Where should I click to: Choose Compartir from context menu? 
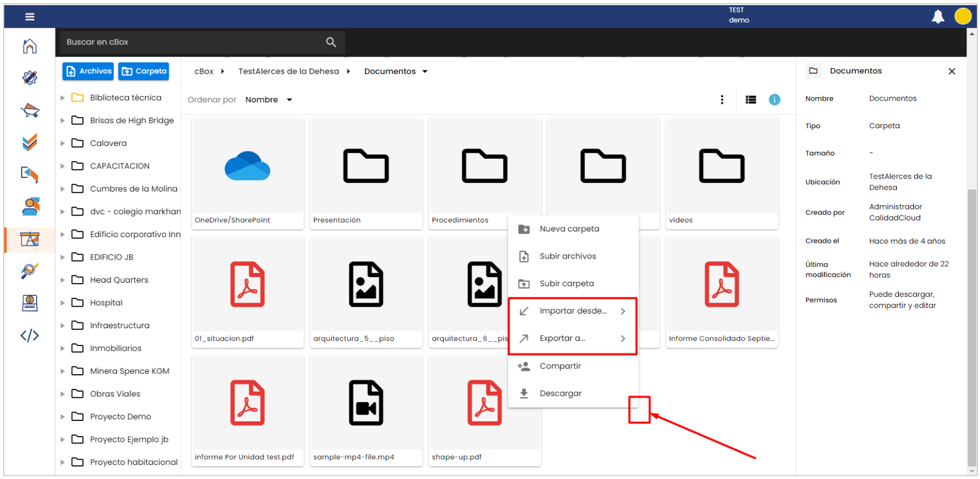point(573,366)
